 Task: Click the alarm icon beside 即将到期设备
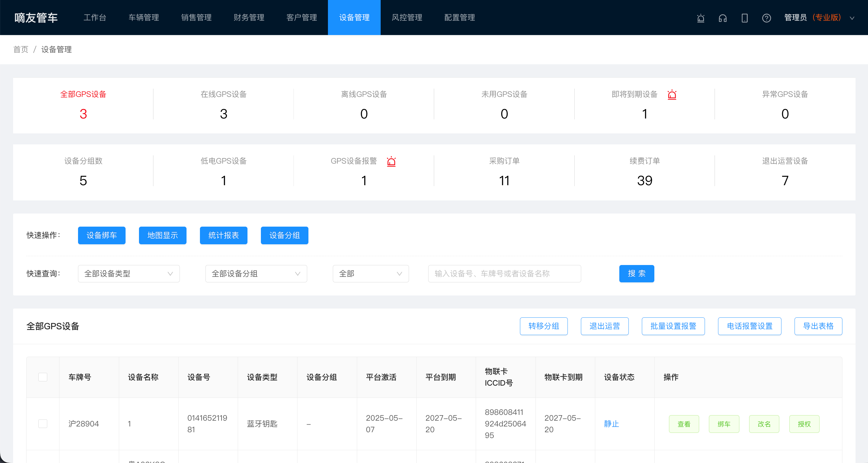click(x=672, y=95)
